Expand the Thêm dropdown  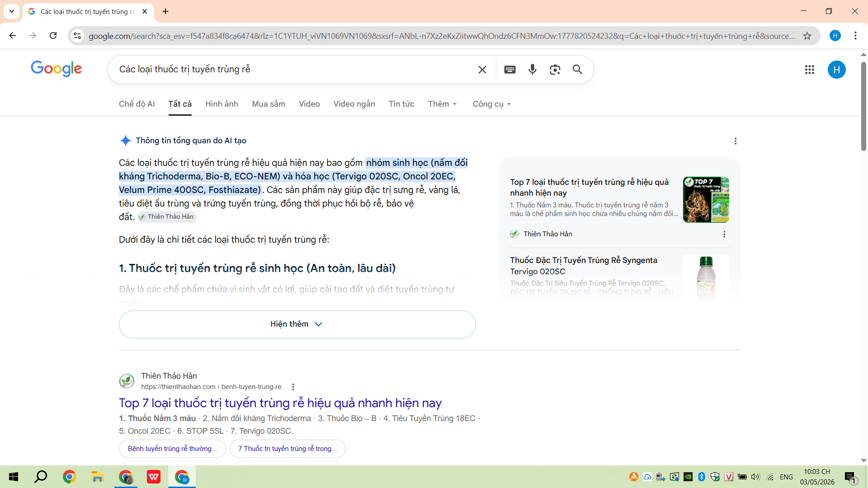point(443,104)
